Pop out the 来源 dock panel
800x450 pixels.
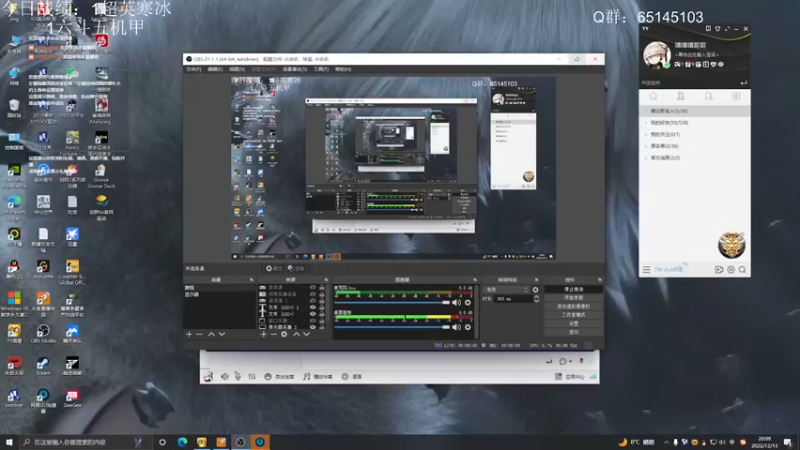326,280
